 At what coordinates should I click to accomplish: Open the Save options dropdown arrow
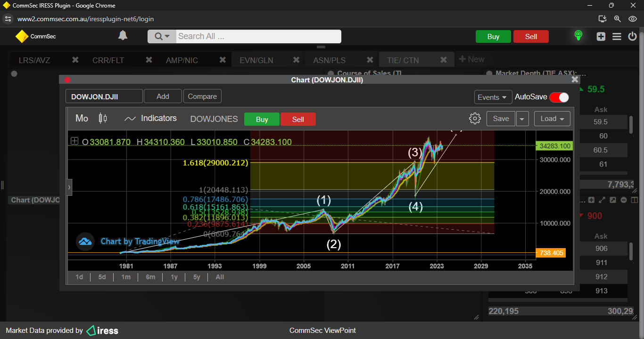tap(522, 119)
